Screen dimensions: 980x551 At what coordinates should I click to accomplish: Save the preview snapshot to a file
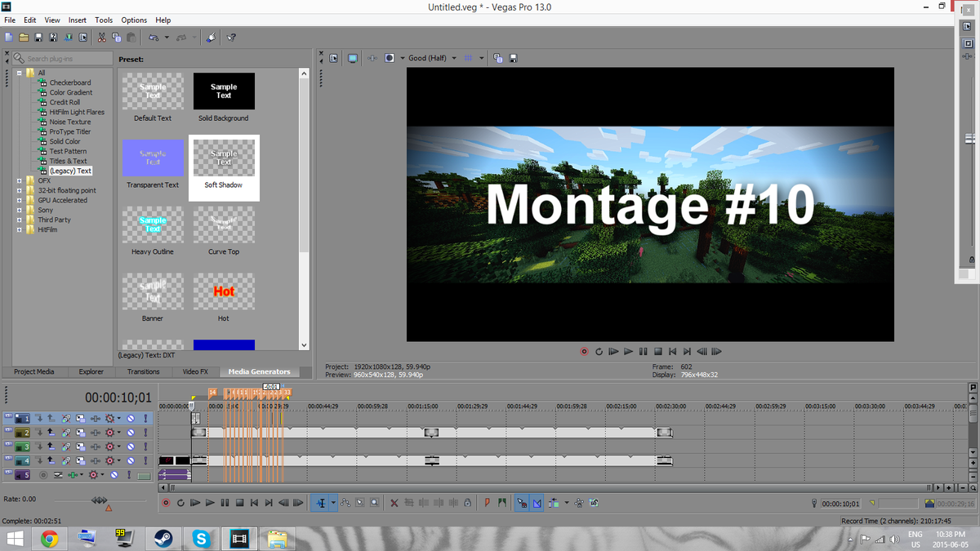tap(512, 58)
